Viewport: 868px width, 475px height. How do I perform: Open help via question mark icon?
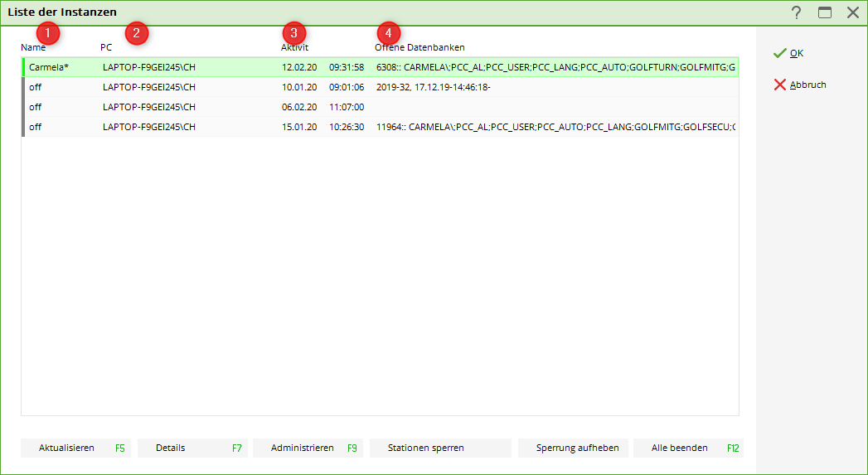796,12
